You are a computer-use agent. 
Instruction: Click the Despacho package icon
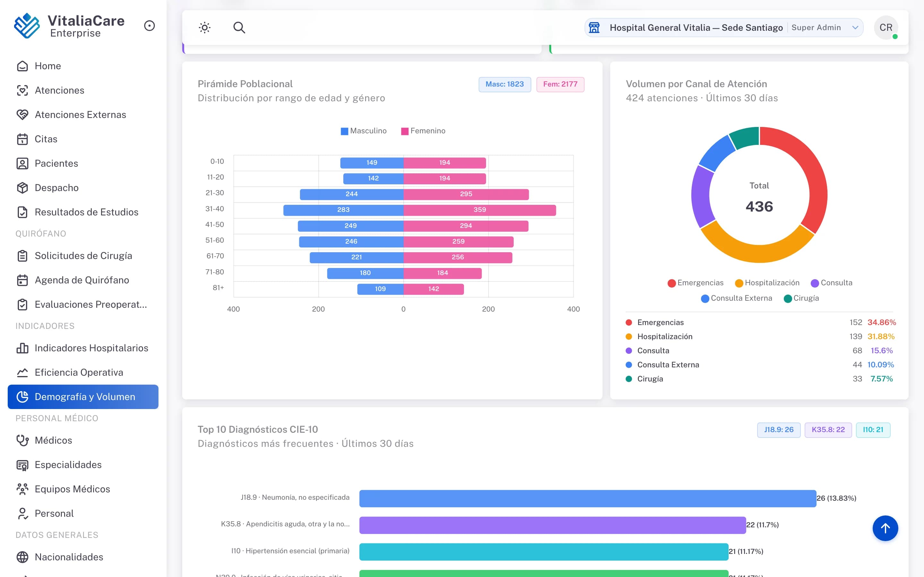click(22, 188)
